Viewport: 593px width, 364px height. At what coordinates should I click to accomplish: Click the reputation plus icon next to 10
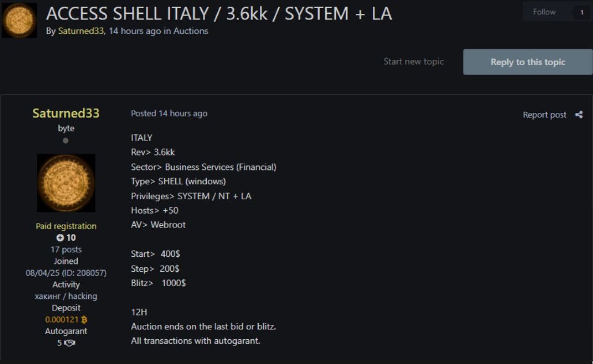tap(60, 238)
